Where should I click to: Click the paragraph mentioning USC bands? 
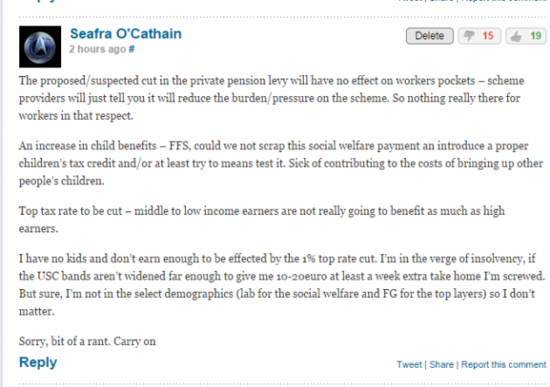[x=282, y=285]
